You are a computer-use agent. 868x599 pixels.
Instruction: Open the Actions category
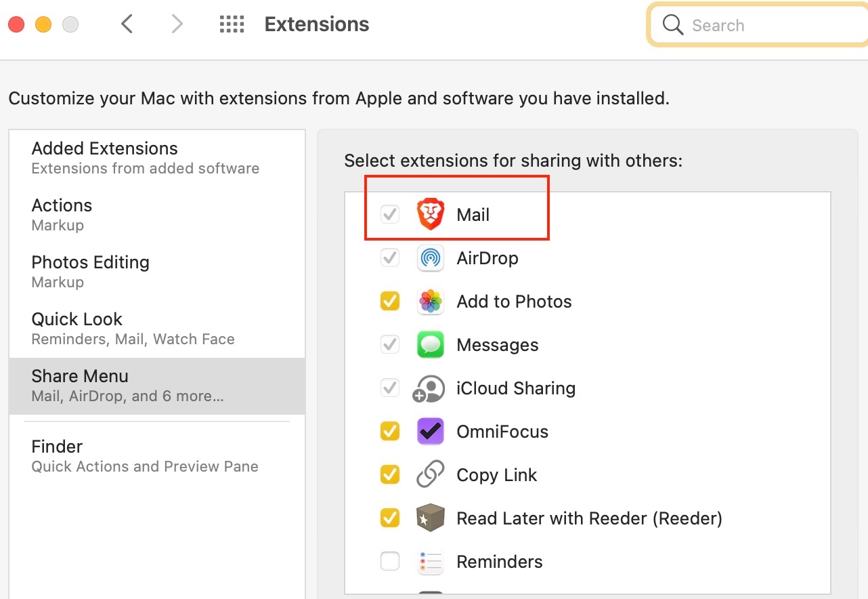157,215
